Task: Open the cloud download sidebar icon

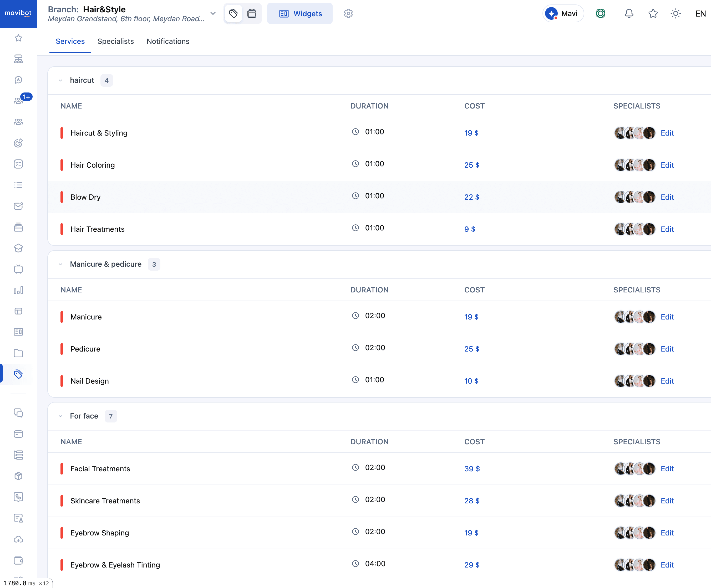Action: click(18, 539)
